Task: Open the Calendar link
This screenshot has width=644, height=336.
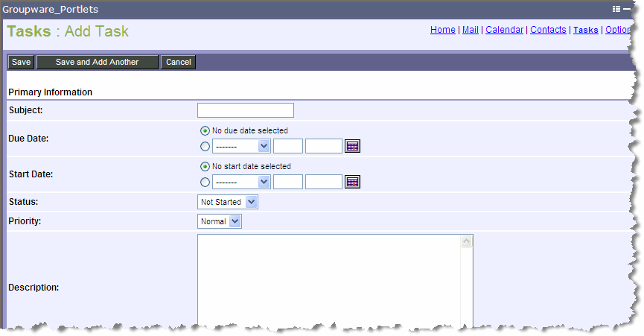Action: click(x=504, y=30)
